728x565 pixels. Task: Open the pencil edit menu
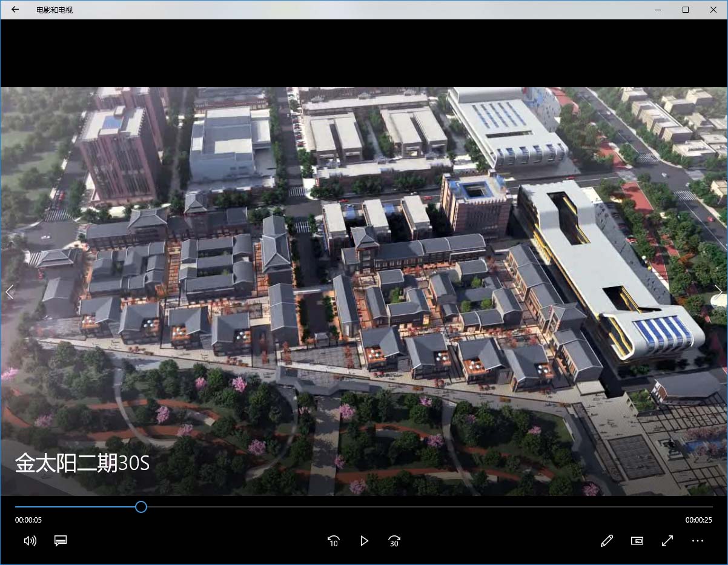[x=607, y=541]
